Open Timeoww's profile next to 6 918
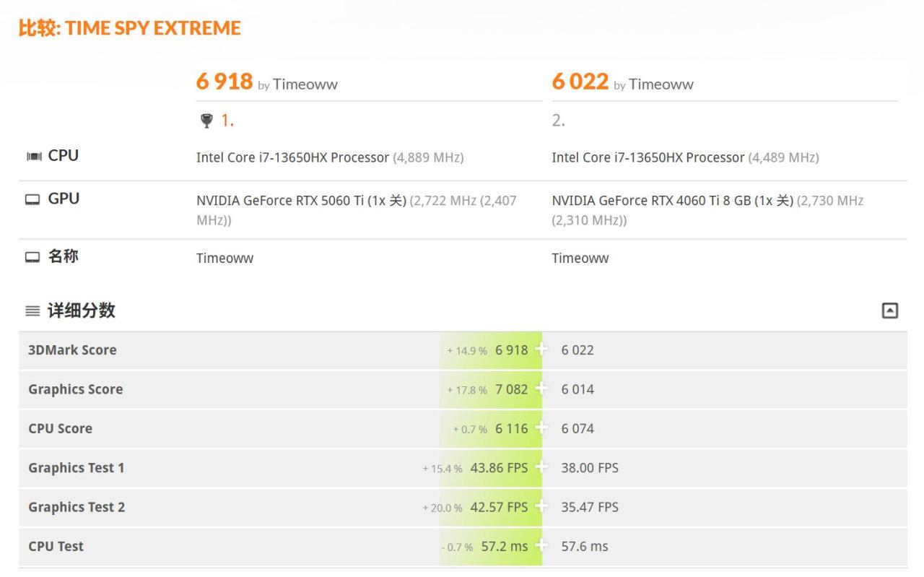924x577 pixels. (x=305, y=84)
